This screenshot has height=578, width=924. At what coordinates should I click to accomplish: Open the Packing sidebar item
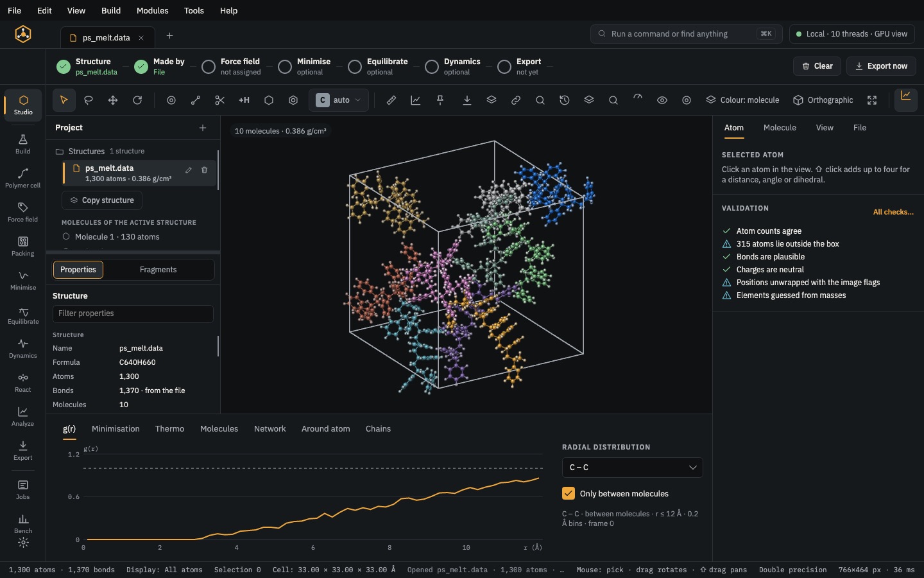click(x=23, y=247)
